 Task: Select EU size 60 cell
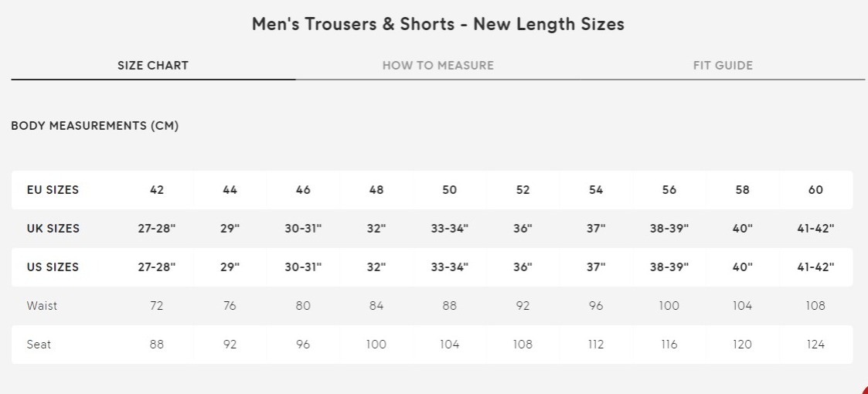tap(815, 190)
